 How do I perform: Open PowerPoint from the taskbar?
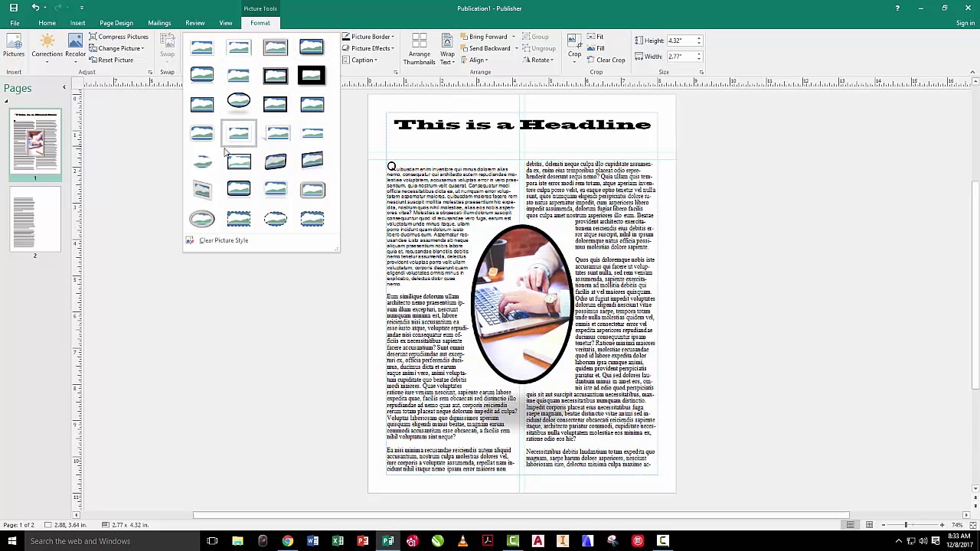363,541
